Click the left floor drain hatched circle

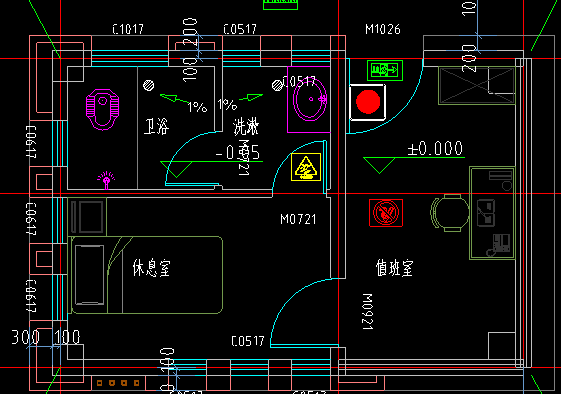pyautogui.click(x=149, y=86)
